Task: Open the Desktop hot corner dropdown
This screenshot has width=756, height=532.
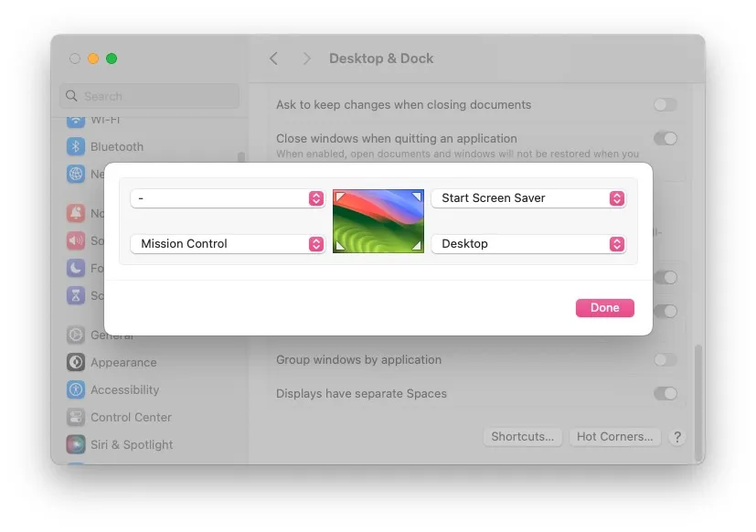Action: coord(527,244)
